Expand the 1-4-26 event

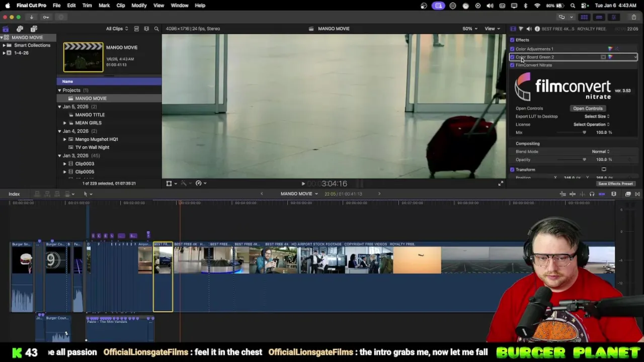[x=4, y=53]
